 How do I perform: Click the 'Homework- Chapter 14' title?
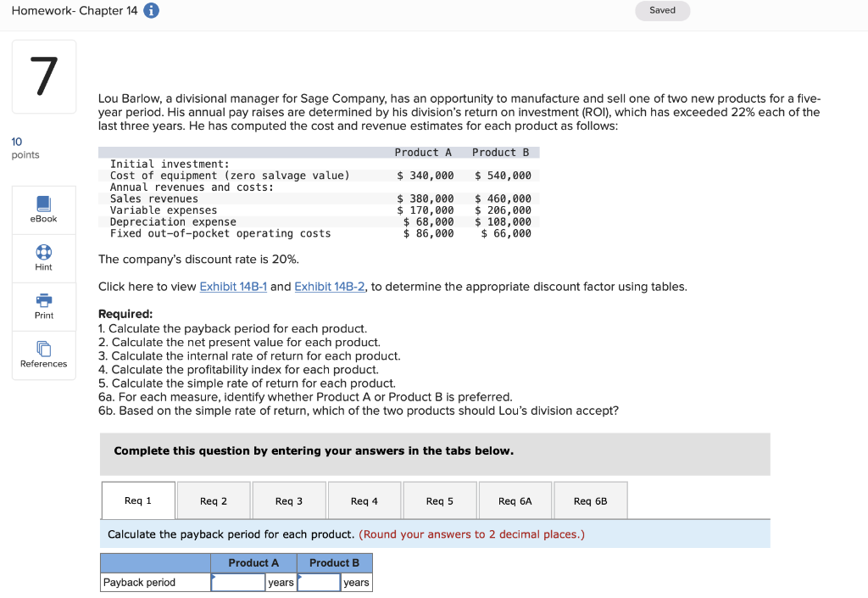click(x=75, y=10)
